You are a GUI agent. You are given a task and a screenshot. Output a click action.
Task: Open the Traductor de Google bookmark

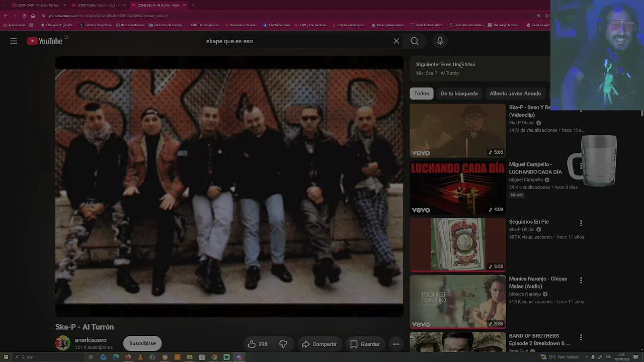[x=165, y=25]
